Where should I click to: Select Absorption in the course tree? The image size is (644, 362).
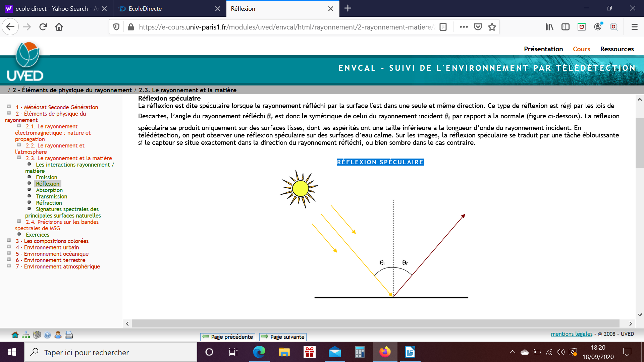[x=49, y=190]
